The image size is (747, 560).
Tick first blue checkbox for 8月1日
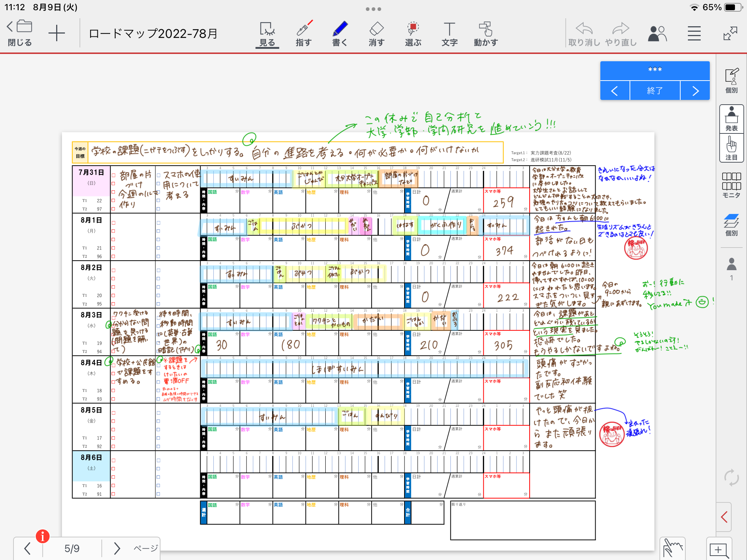[158, 223]
